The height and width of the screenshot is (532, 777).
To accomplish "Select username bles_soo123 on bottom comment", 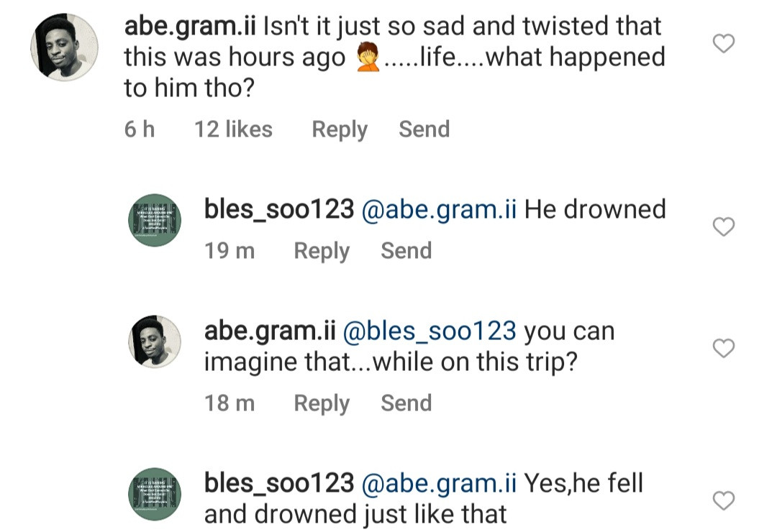I will 277,483.
